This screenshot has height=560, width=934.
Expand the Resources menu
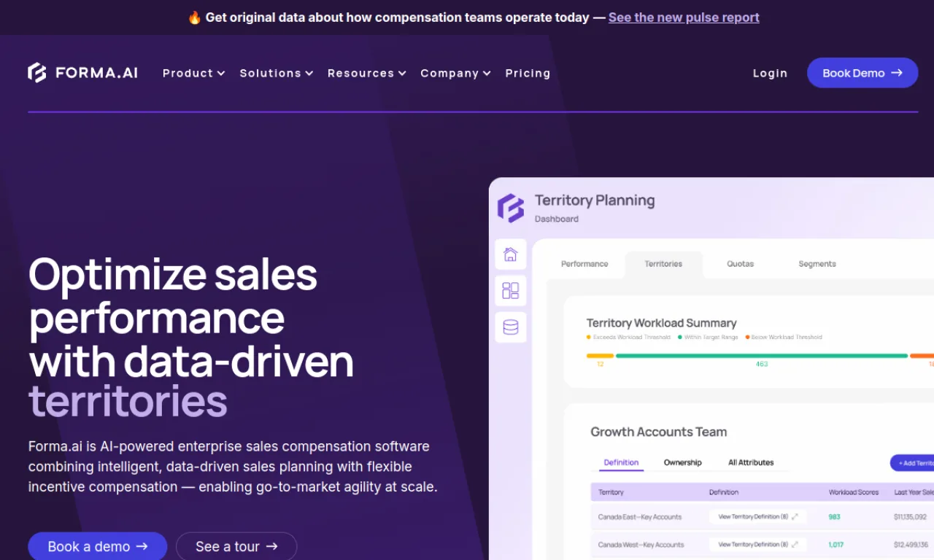(367, 73)
